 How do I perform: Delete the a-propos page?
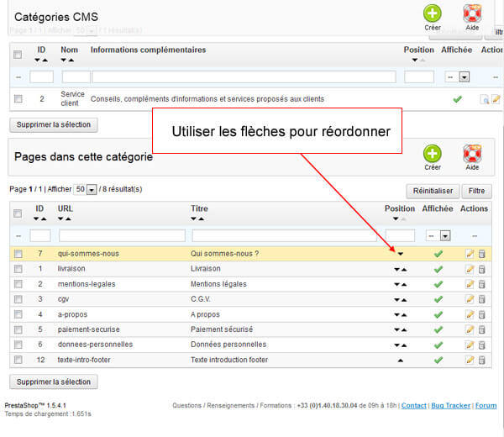coord(481,314)
